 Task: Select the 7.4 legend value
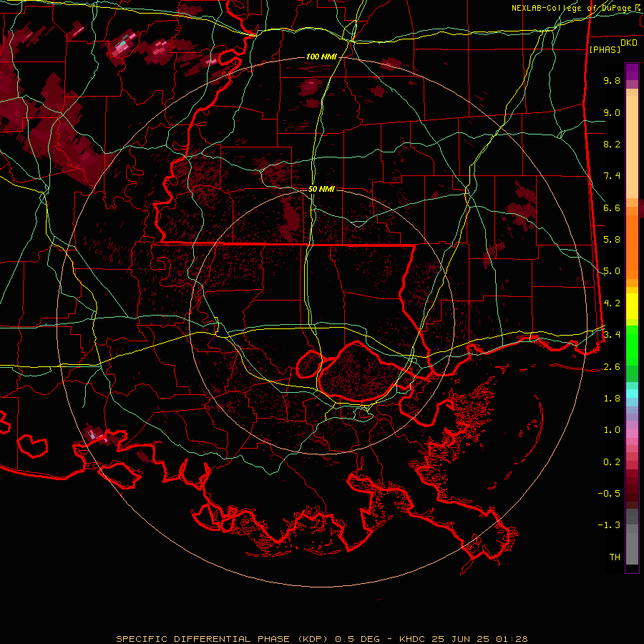[x=612, y=176]
